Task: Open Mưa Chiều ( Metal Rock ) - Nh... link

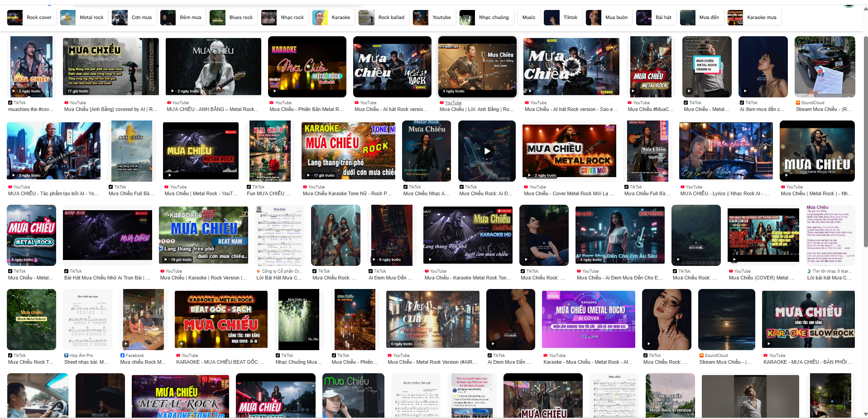Action: tap(816, 193)
